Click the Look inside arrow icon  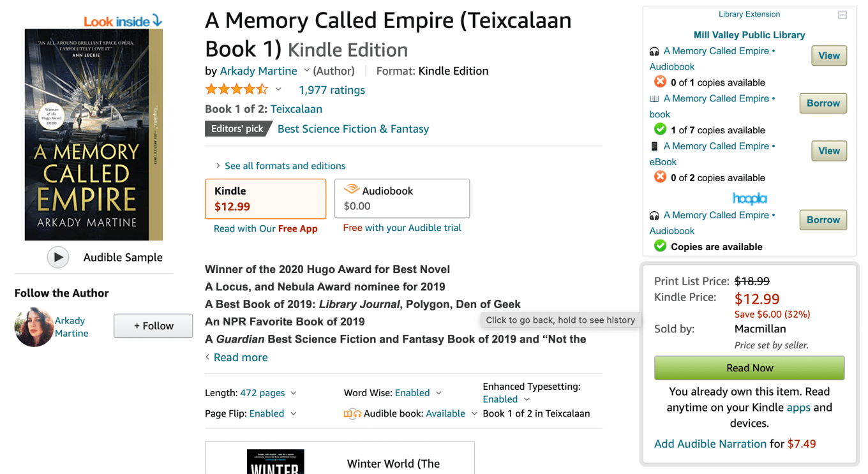tap(157, 20)
